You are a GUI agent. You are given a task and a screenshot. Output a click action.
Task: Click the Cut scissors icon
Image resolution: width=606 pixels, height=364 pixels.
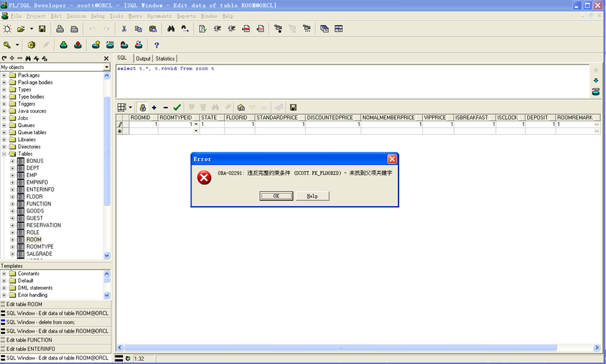click(x=124, y=29)
